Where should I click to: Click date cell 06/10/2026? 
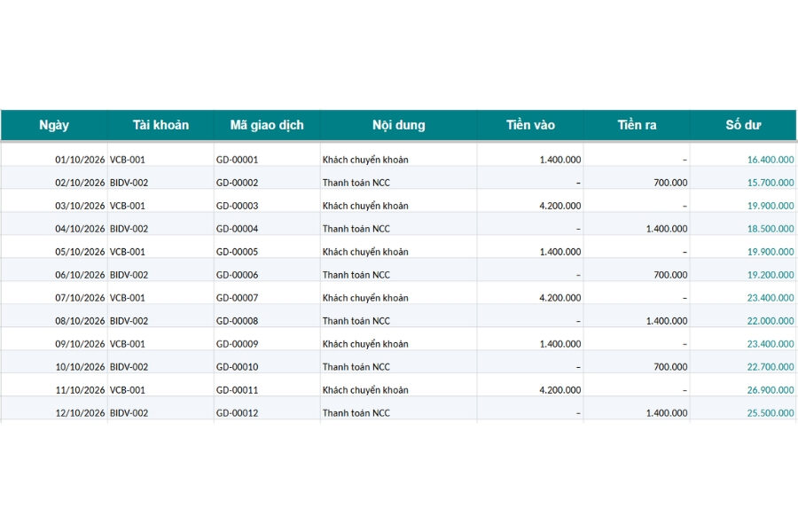pos(80,274)
